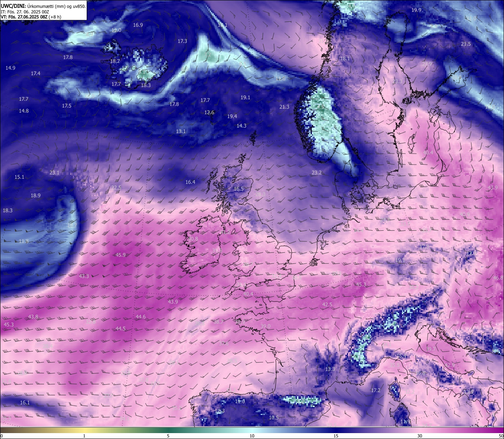
Task: Click the map value 45.9 west of Ireland
Action: click(x=120, y=255)
